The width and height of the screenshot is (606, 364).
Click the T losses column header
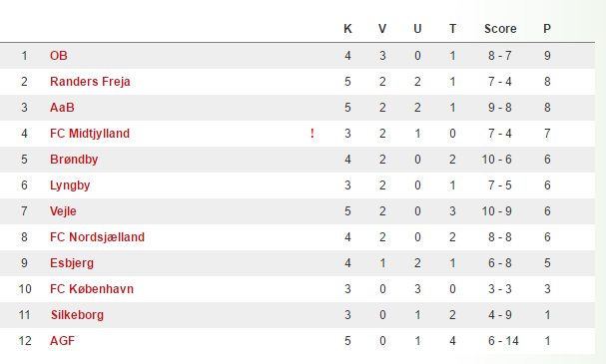452,29
